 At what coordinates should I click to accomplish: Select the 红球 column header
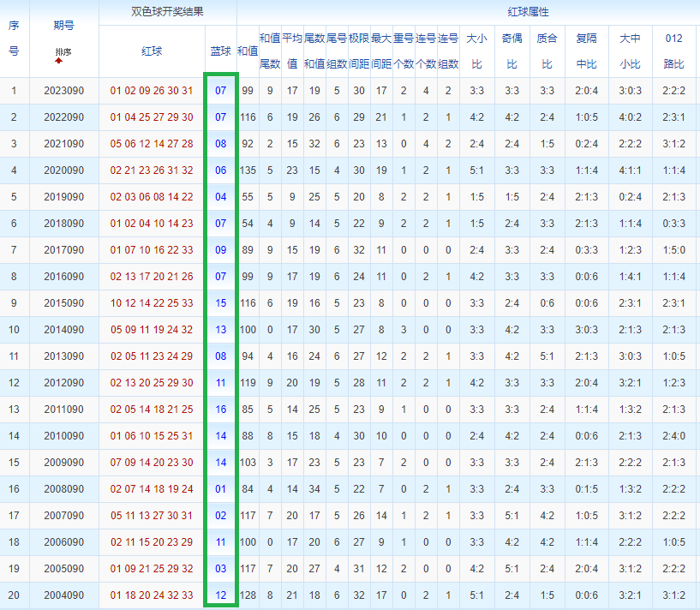tap(152, 51)
